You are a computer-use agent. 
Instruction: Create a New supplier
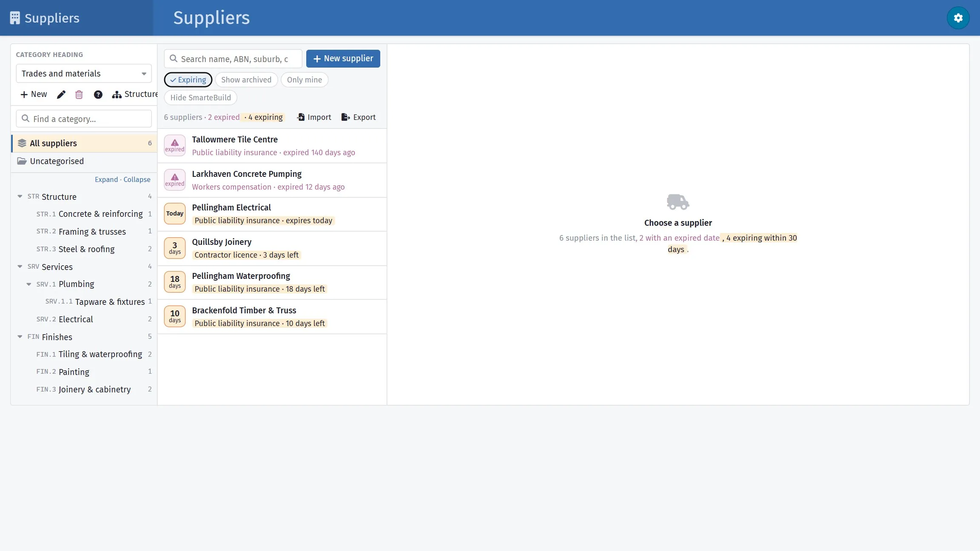pyautogui.click(x=343, y=59)
